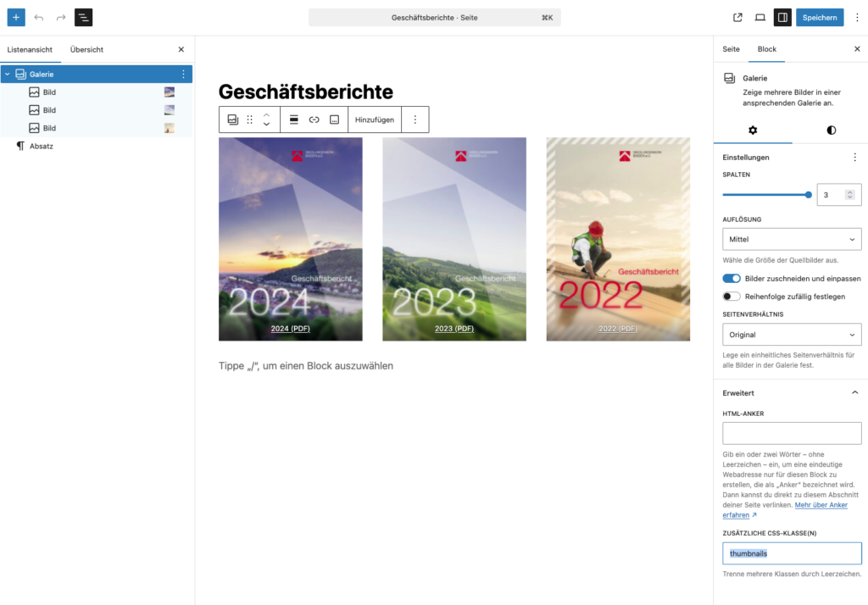
Task: Toggle the settings sidebar icon
Action: pos(782,17)
